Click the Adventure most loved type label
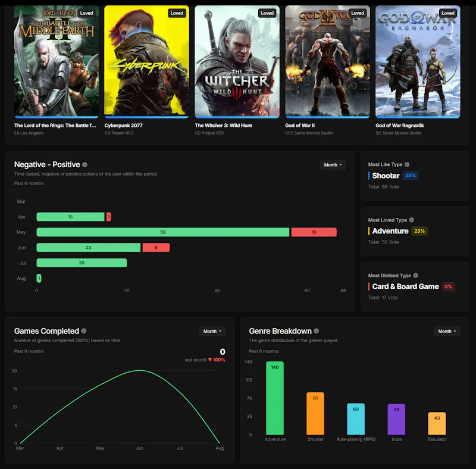 390,231
